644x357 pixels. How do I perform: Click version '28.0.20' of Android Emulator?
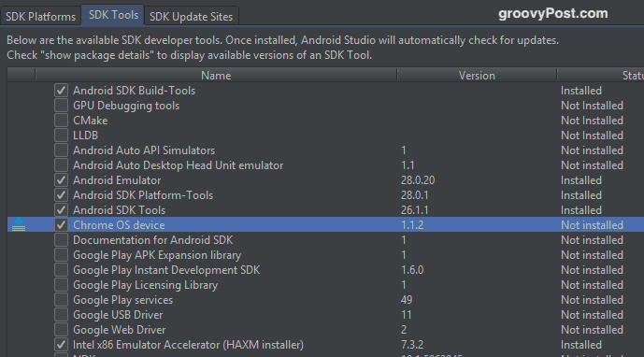coord(418,180)
